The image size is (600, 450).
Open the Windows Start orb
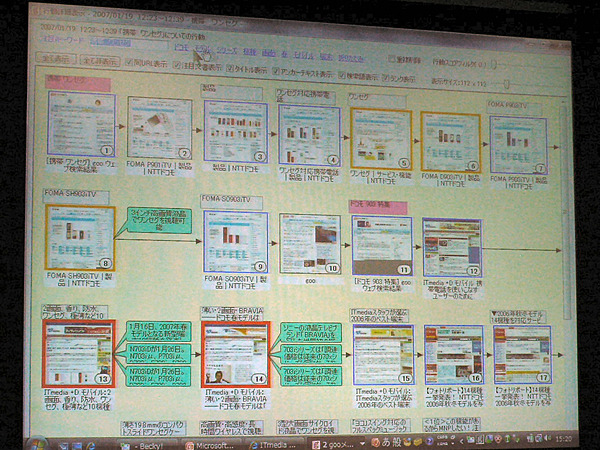tap(37, 444)
